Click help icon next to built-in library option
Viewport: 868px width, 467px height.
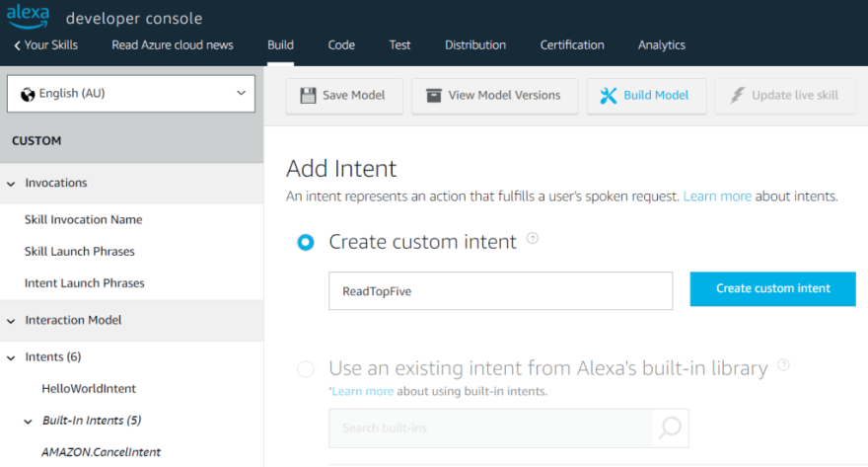click(783, 364)
